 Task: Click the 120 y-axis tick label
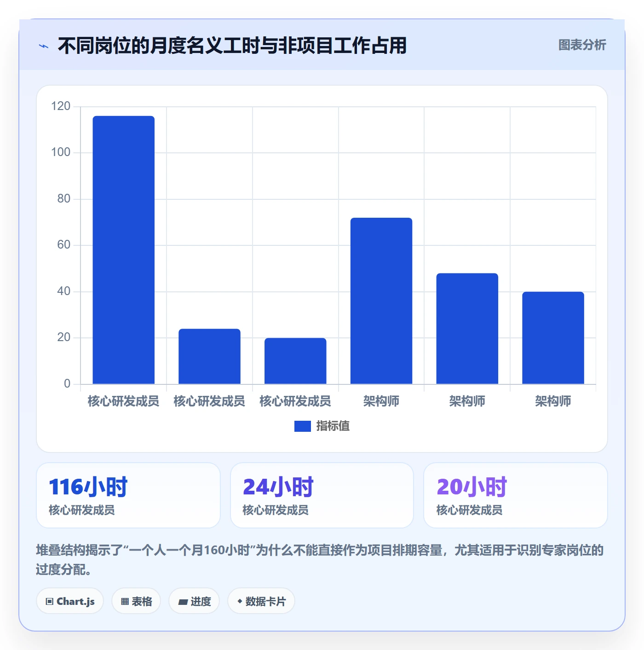61,106
